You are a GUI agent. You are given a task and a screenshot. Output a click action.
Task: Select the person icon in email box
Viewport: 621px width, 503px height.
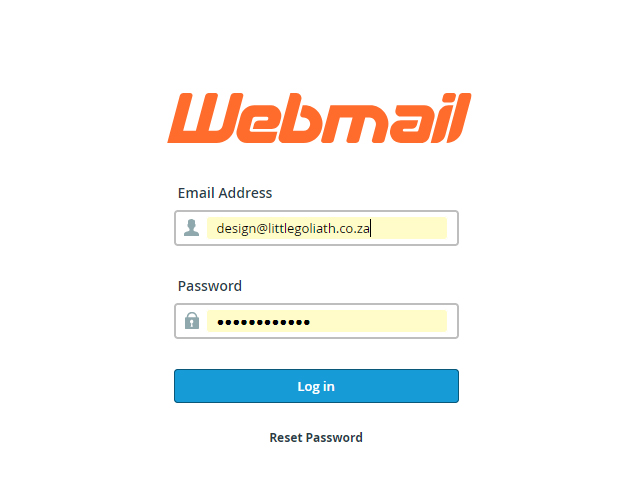coord(191,228)
